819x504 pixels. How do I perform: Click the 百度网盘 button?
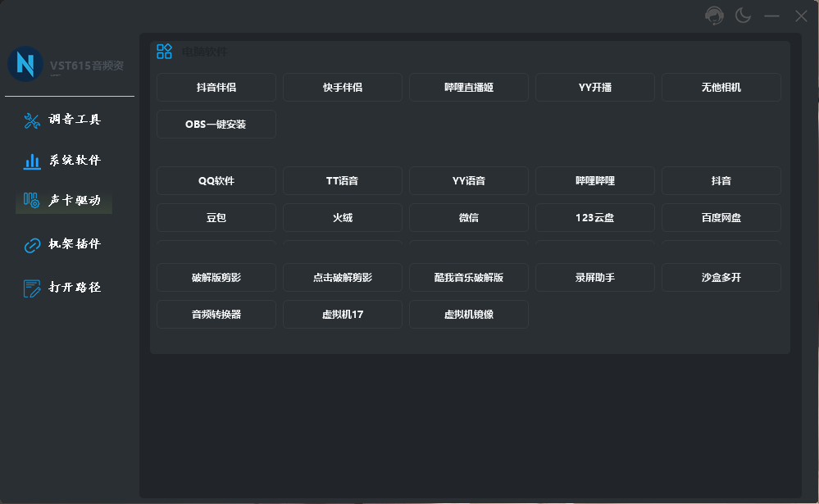click(721, 218)
